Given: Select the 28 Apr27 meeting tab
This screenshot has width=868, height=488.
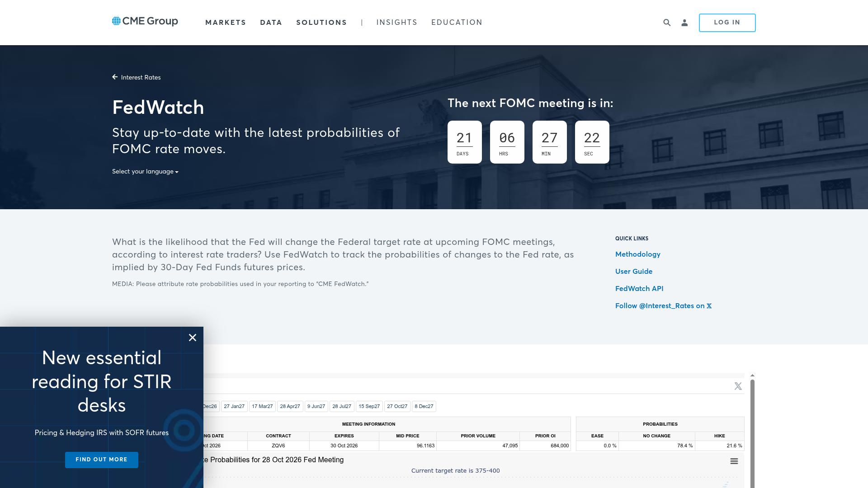Looking at the screenshot, I should pos(290,407).
